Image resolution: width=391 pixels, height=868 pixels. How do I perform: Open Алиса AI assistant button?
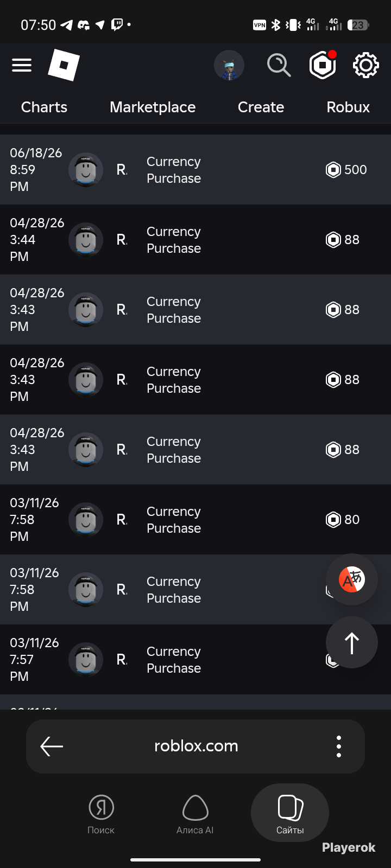pyautogui.click(x=195, y=814)
